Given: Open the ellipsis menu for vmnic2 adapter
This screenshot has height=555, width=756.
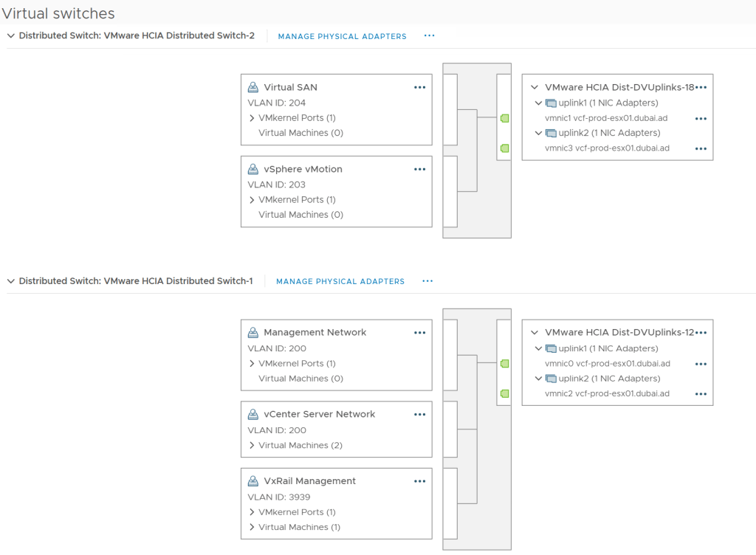Looking at the screenshot, I should pos(701,394).
